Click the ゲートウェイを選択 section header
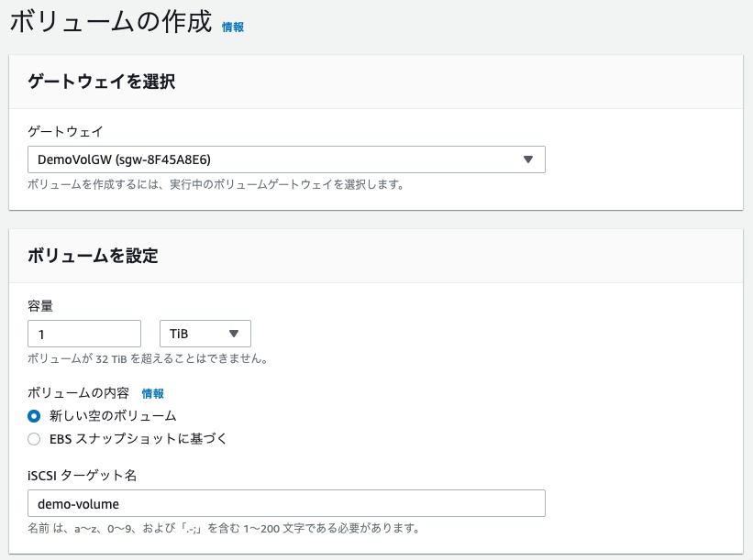 point(101,82)
